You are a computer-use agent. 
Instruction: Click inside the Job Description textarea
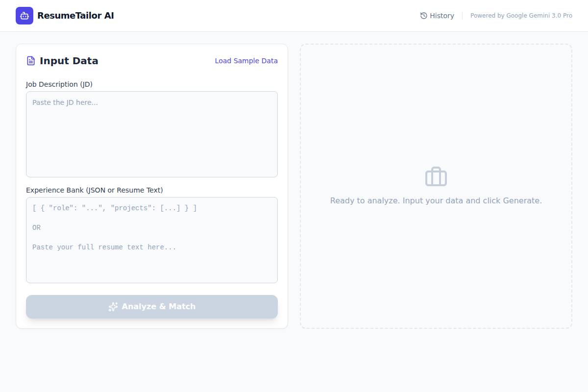(x=151, y=134)
